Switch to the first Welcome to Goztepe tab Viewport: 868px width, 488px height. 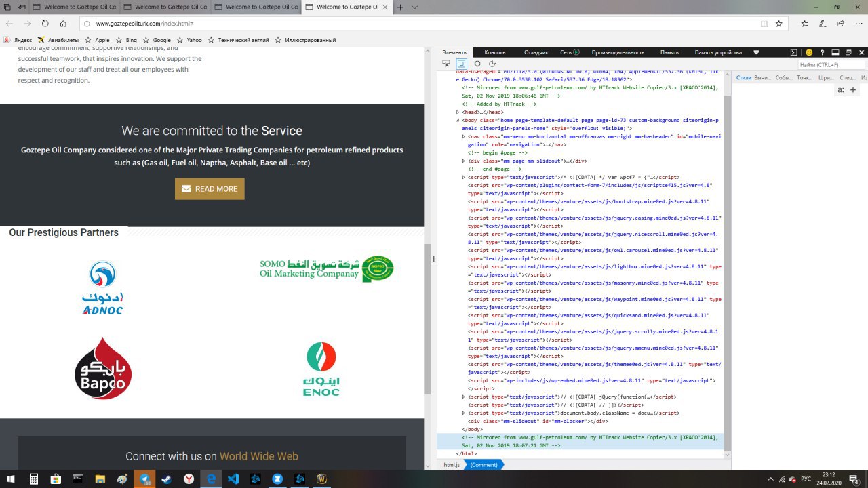pos(75,7)
